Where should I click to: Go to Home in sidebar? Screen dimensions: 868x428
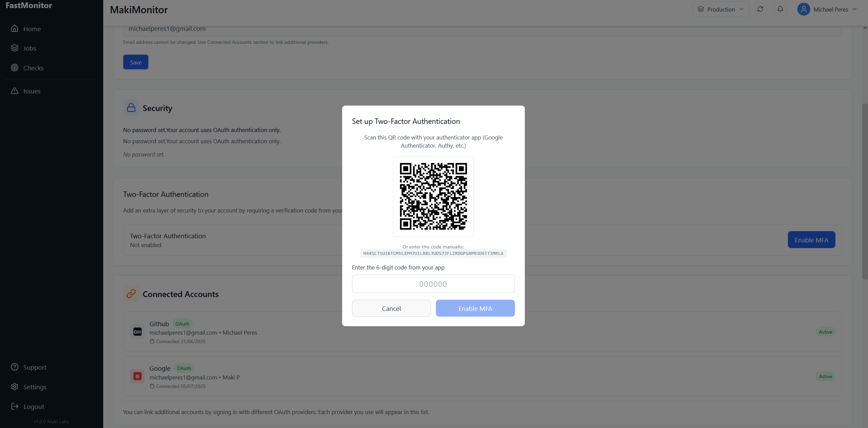pyautogui.click(x=32, y=29)
